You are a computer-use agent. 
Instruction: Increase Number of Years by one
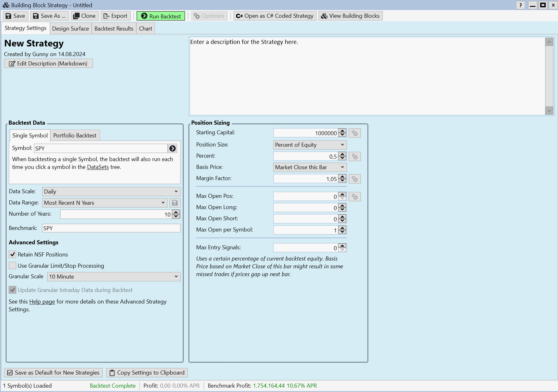click(x=176, y=212)
